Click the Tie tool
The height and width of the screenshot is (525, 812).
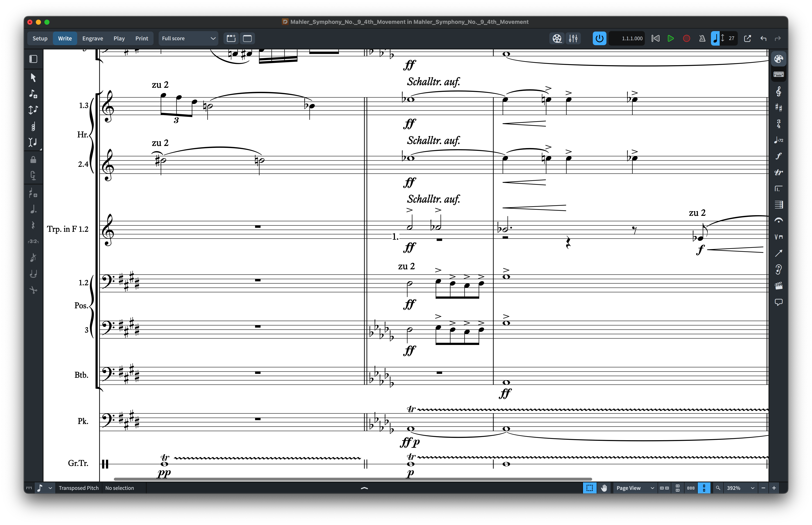[33, 273]
